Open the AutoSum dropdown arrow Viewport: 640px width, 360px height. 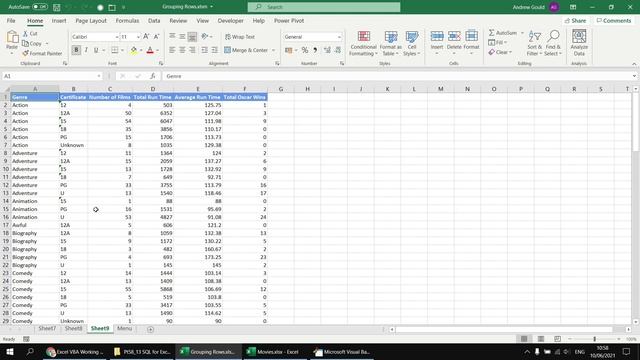[522, 33]
